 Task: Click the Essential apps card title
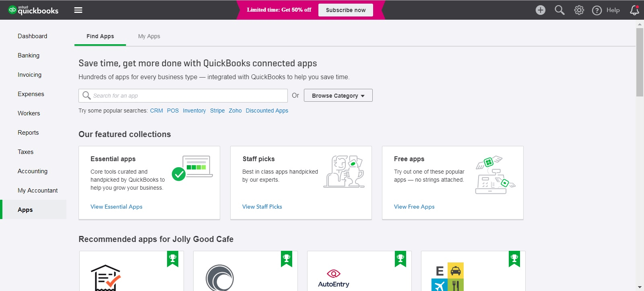(x=113, y=159)
